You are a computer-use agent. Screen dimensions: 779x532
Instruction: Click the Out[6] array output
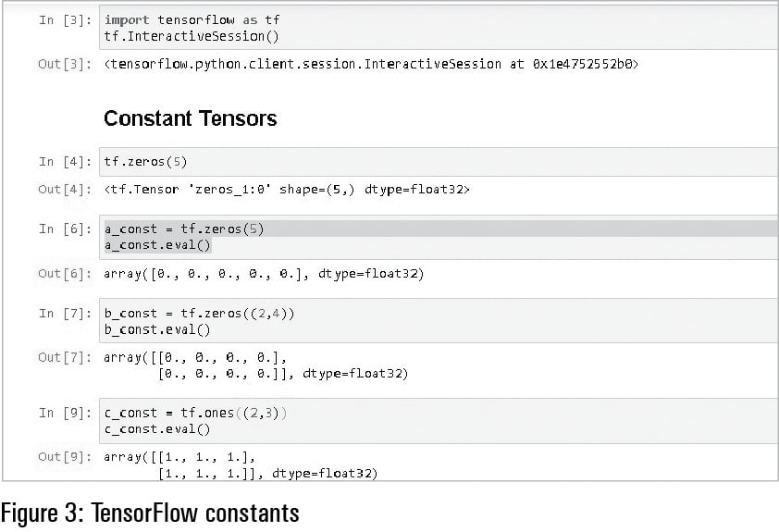click(264, 274)
